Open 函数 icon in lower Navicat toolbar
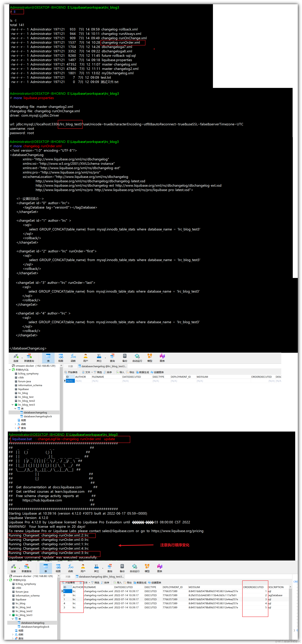 click(71, 568)
